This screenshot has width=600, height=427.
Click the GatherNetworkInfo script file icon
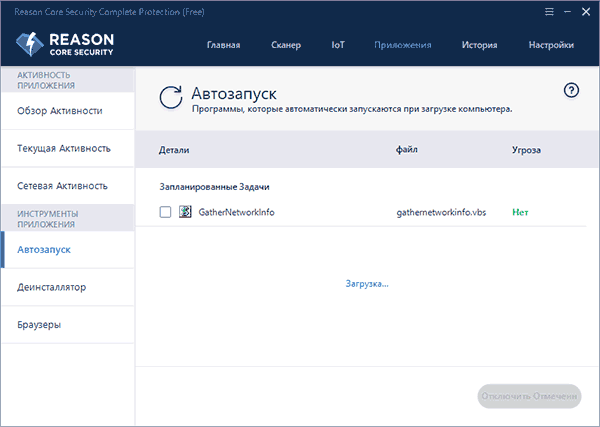coord(185,212)
